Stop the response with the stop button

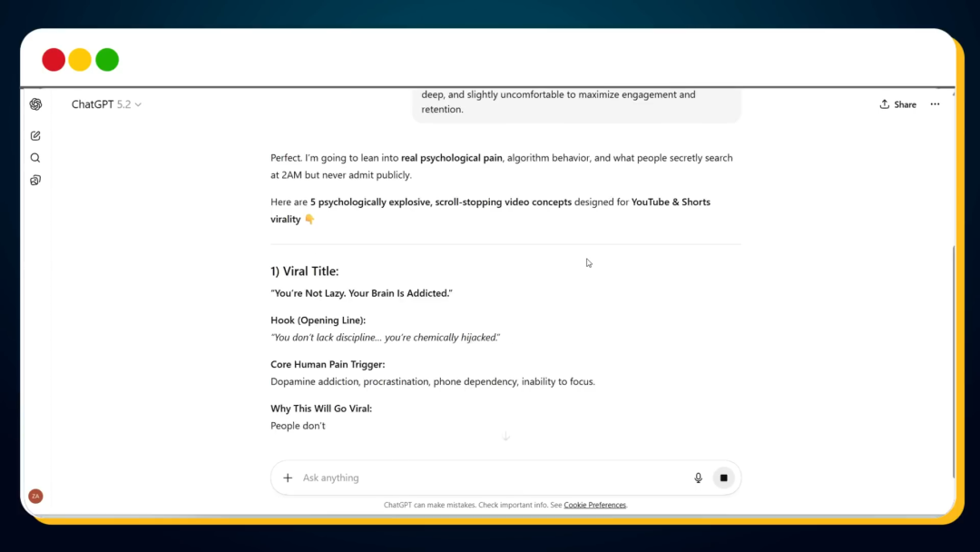tap(723, 478)
